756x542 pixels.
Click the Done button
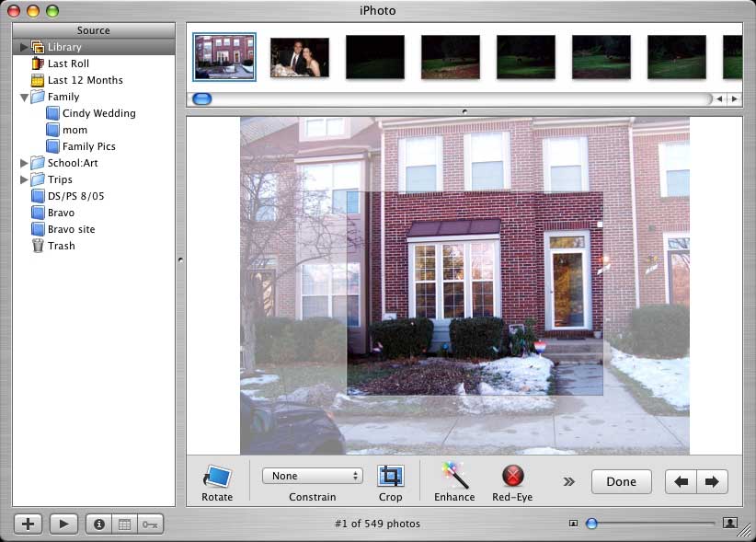(x=621, y=481)
